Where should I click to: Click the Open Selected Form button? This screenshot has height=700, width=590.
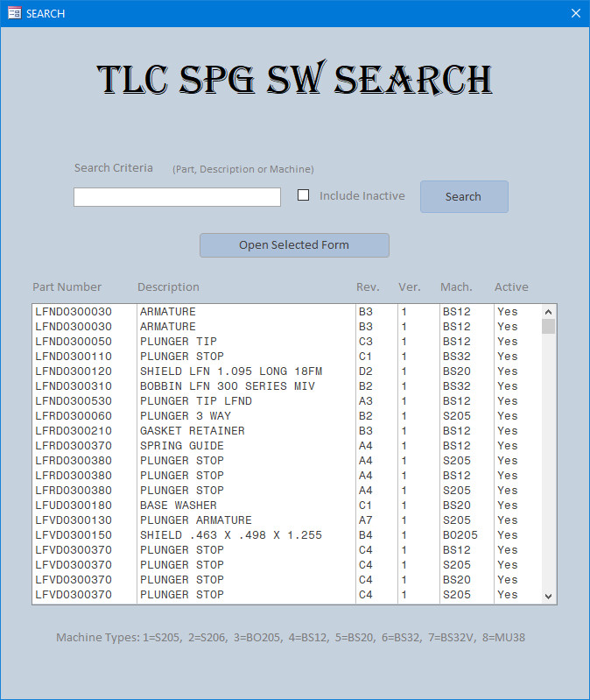[294, 245]
